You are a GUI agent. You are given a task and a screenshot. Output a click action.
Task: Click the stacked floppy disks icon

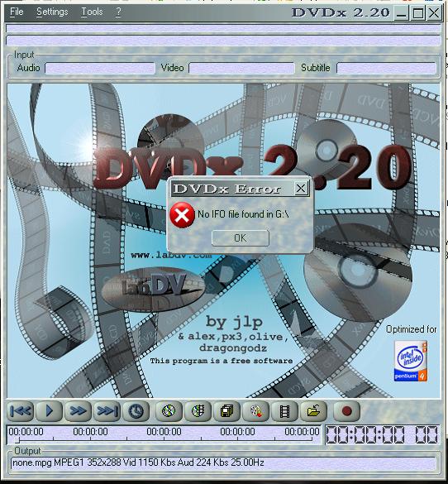pyautogui.click(x=226, y=411)
